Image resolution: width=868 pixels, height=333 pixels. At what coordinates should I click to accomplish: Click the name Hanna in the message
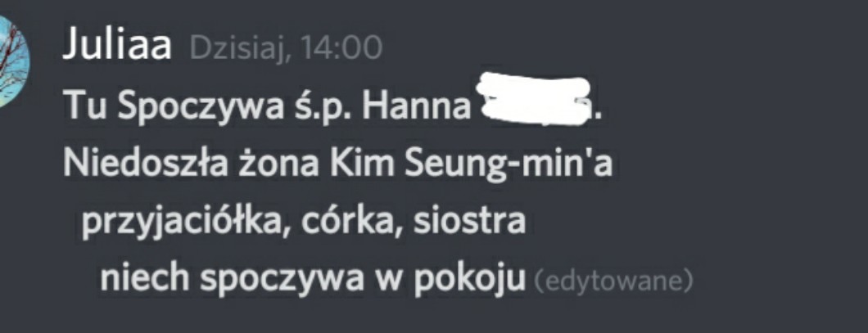coord(416,106)
